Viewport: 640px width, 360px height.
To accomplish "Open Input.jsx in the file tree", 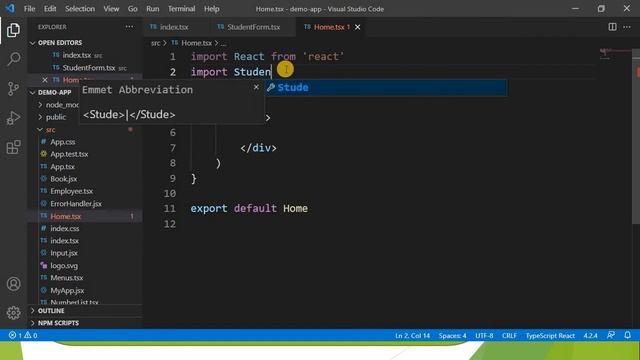I will (85, 253).
